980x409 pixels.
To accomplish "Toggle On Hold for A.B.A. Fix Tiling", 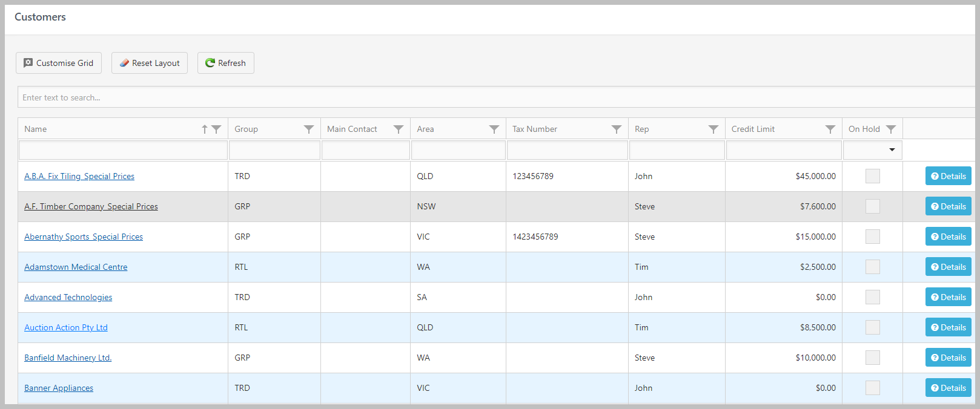I will click(x=873, y=176).
